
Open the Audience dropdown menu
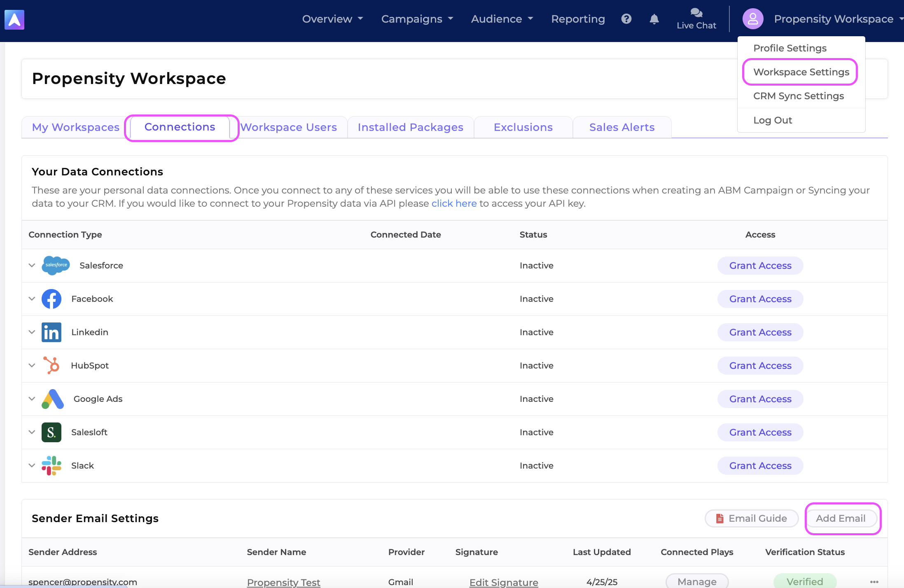pyautogui.click(x=502, y=19)
